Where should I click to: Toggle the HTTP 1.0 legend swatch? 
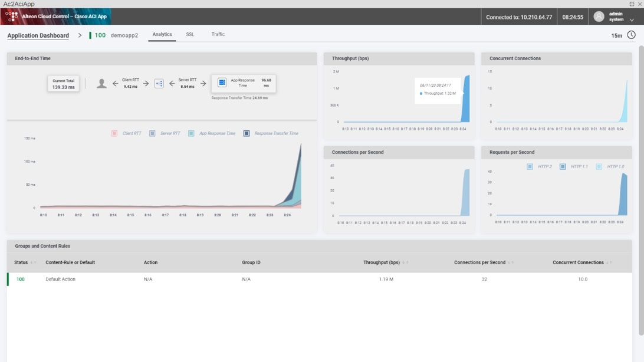[599, 167]
